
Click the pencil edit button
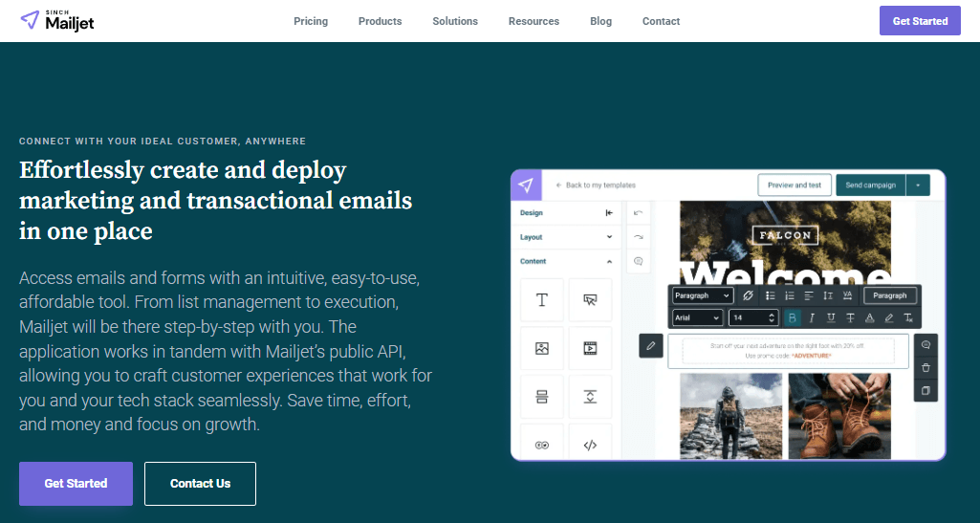651,345
